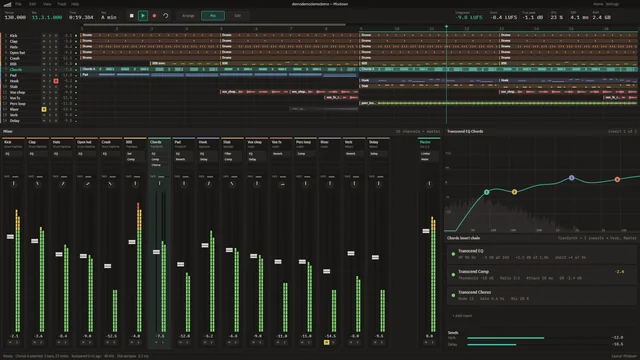Adjust the Chords channel volume fader
Screen dimensions: 640x360
coord(156,252)
